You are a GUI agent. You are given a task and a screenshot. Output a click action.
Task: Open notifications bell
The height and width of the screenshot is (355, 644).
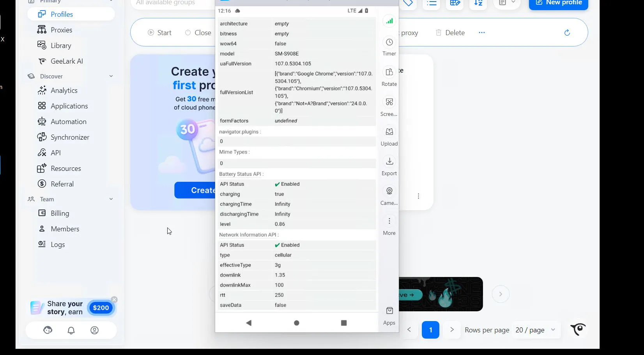(71, 330)
